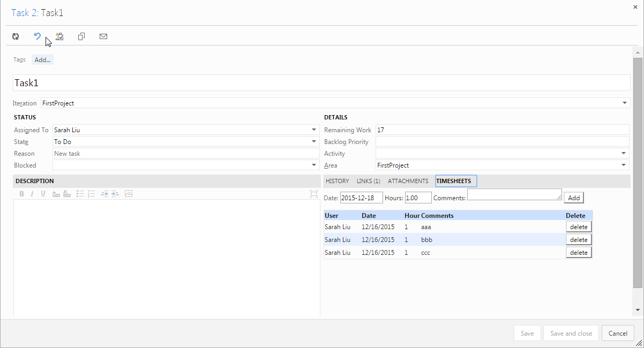Undo changes using the blue undo icon
The width and height of the screenshot is (644, 348).
(37, 36)
